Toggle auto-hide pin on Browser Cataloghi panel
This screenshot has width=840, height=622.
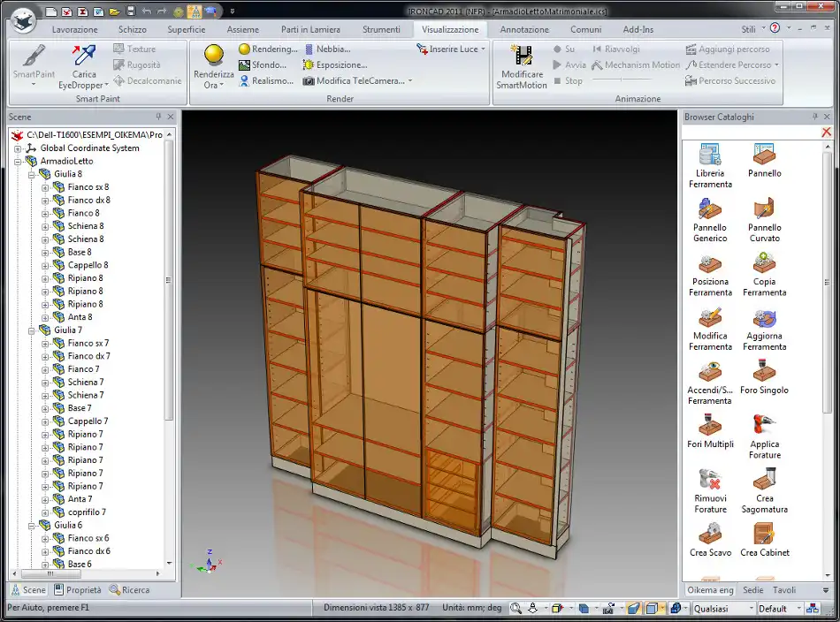click(815, 117)
